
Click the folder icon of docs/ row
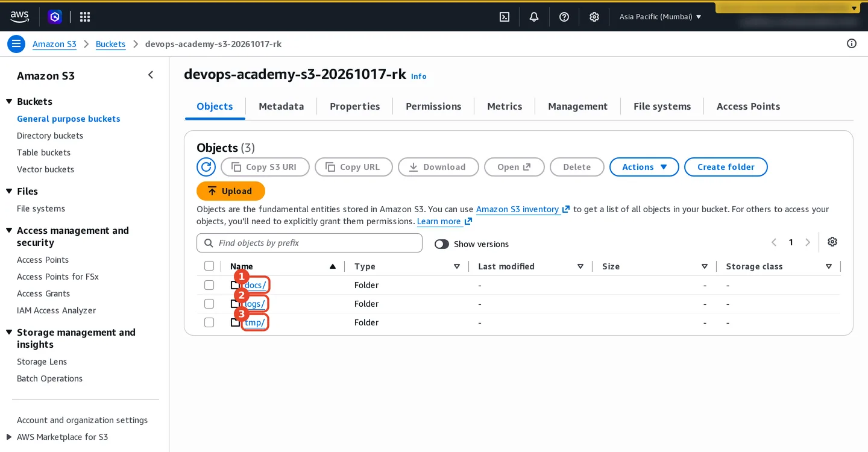tap(235, 285)
